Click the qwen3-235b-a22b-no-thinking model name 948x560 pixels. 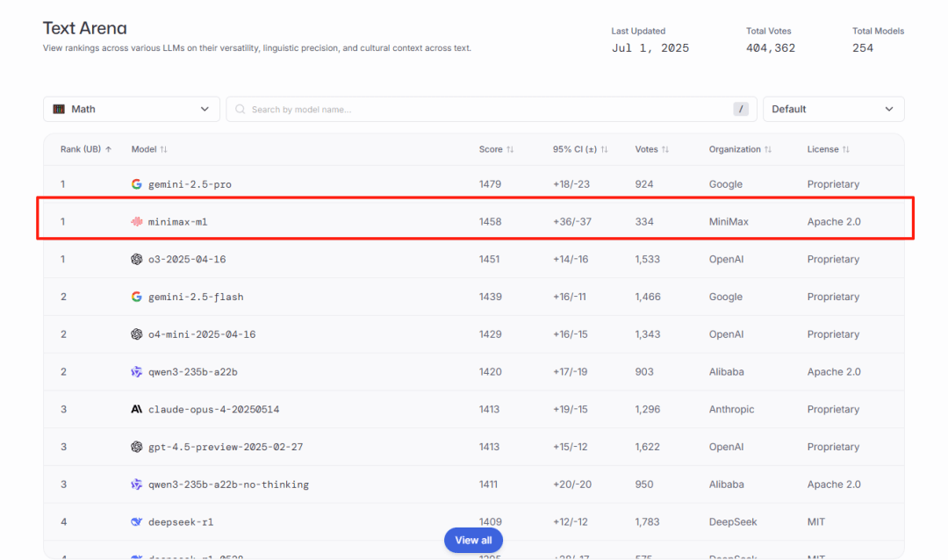tap(228, 485)
